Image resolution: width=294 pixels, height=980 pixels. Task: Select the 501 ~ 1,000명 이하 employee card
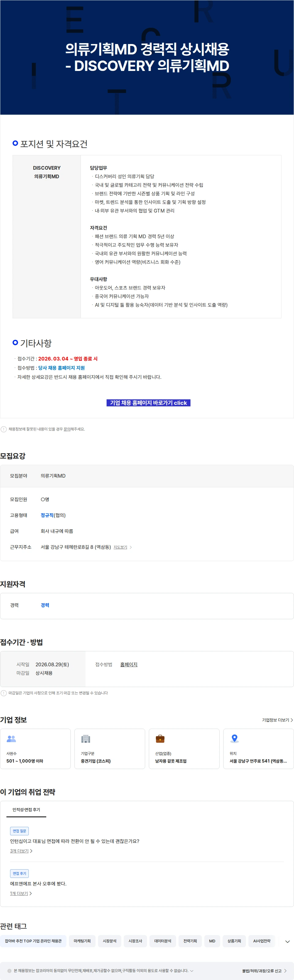36,749
